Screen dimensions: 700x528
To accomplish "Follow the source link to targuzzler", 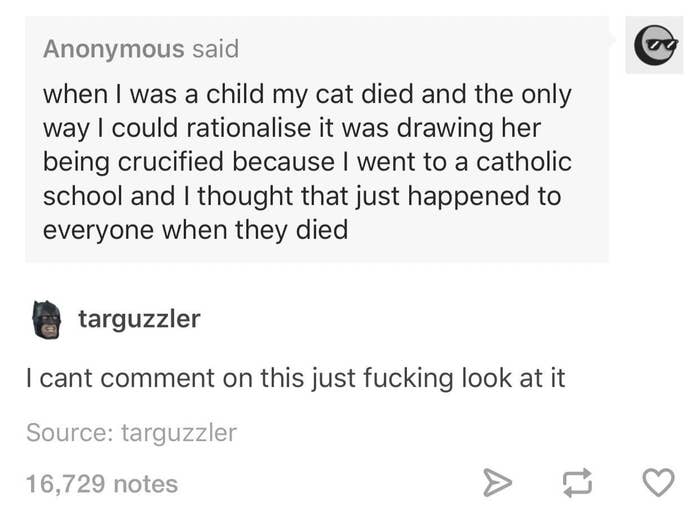I will (178, 433).
